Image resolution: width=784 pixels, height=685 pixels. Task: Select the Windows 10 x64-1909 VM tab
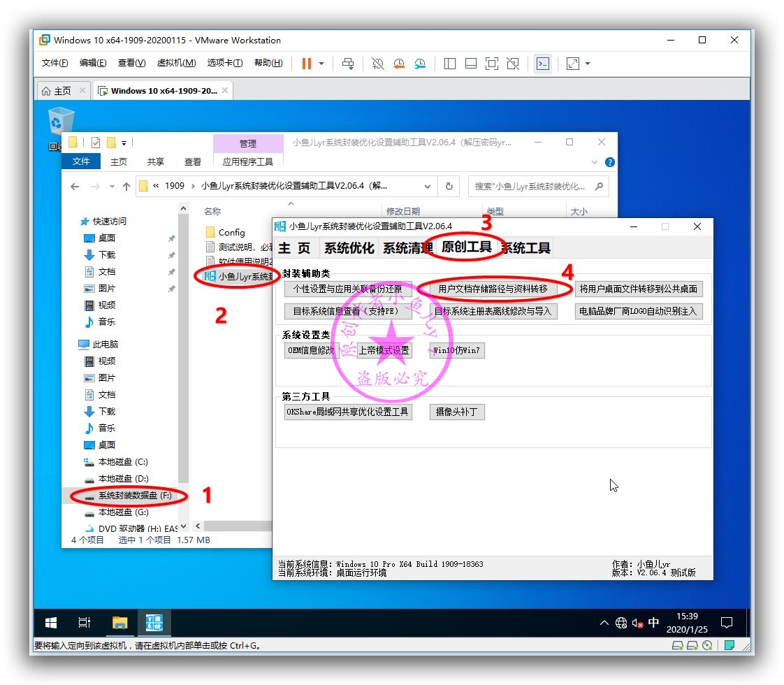(164, 90)
